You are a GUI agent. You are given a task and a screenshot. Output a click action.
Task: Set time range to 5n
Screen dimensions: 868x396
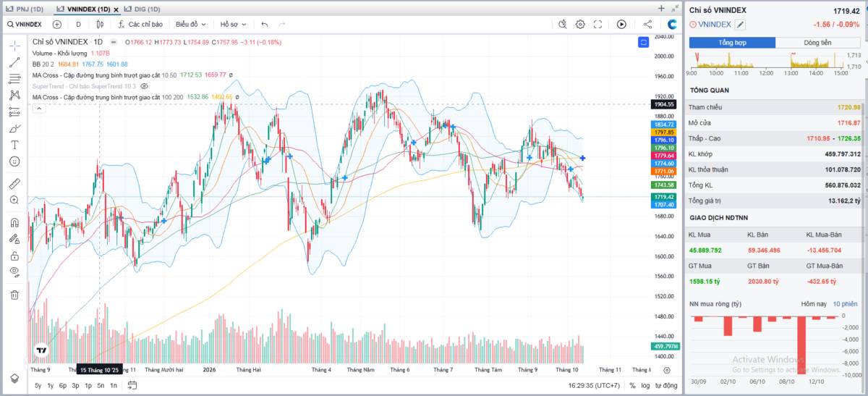coord(101,385)
